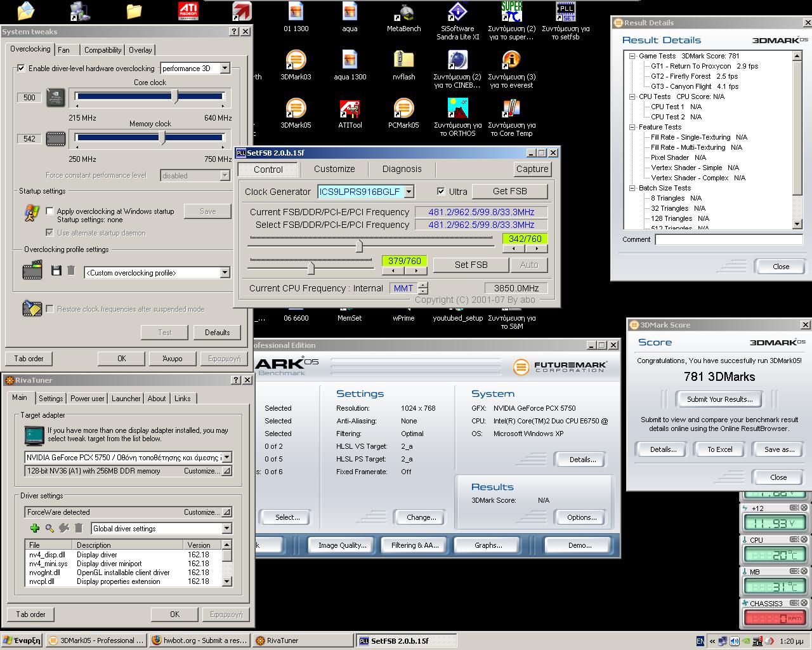Toggle the Ultra checkbox in SetFSB
The image size is (812, 650).
tap(442, 191)
